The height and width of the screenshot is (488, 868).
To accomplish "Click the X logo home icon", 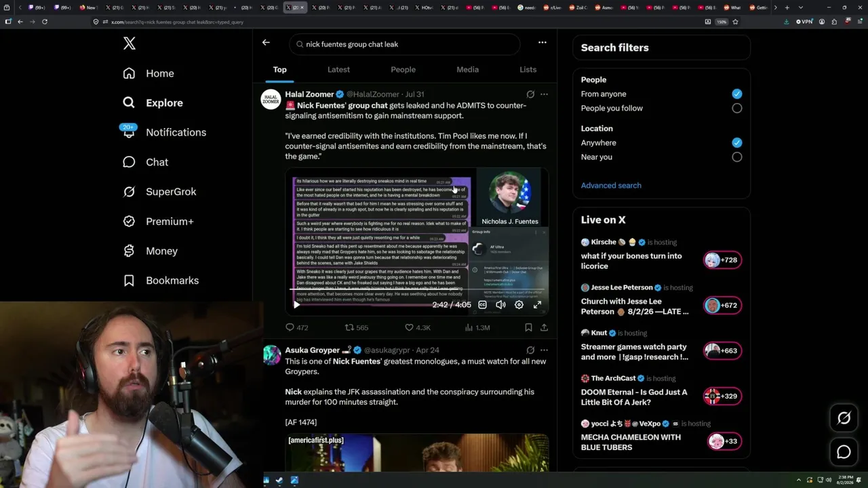I will click(x=130, y=44).
